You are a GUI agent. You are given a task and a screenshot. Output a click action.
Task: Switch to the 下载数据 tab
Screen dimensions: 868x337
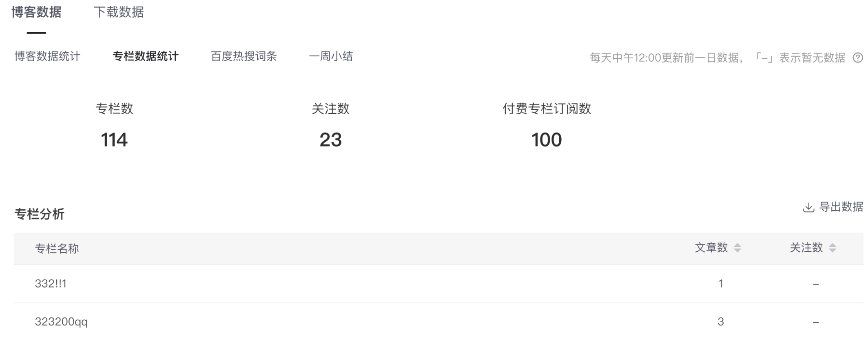pos(120,12)
